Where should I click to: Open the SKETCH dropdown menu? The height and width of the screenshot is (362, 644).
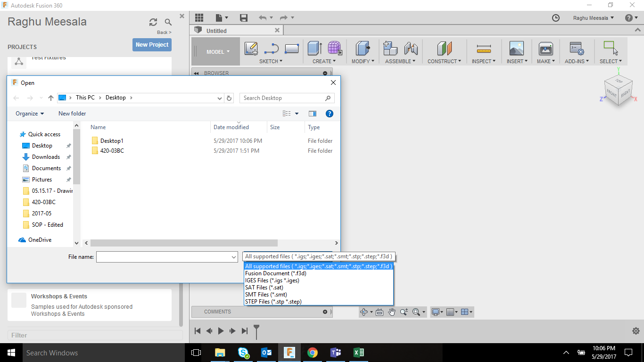pos(271,61)
